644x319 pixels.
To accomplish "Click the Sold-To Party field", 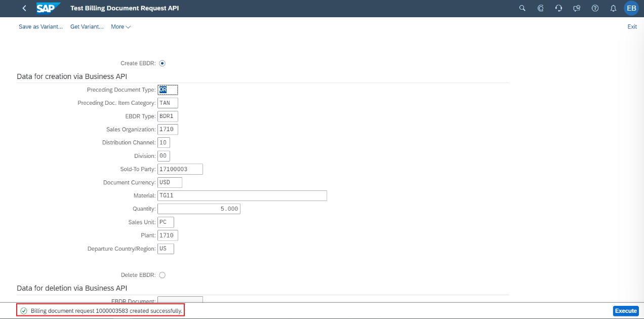I will coord(180,169).
